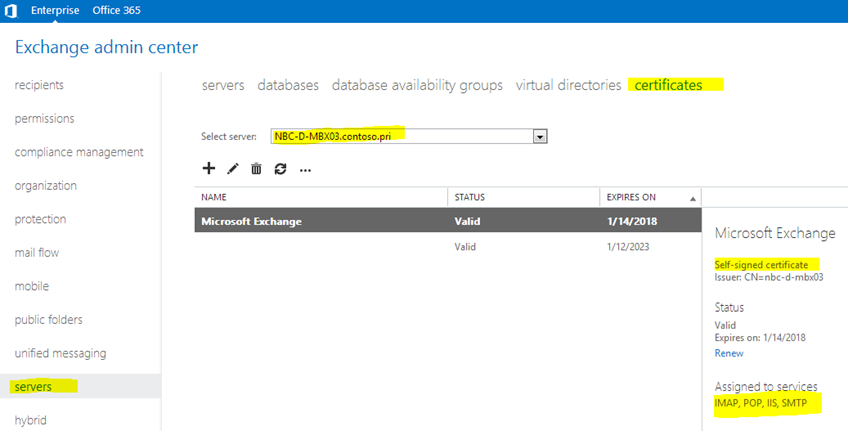Refresh the certificates list
This screenshot has width=848, height=431.
coord(280,169)
